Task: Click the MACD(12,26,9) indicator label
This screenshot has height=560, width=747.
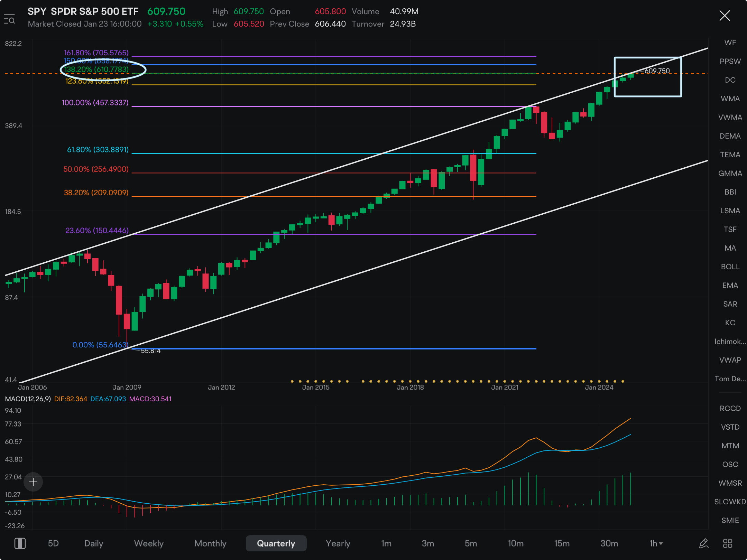Action: pyautogui.click(x=28, y=399)
